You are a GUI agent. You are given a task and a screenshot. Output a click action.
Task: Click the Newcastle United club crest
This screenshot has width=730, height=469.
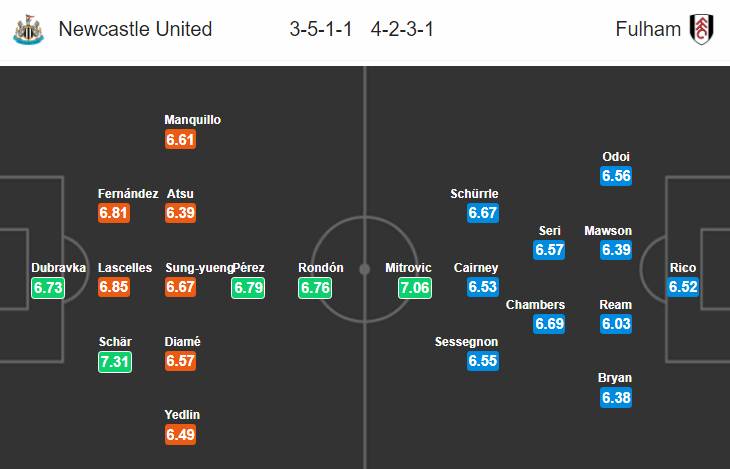coord(28,29)
